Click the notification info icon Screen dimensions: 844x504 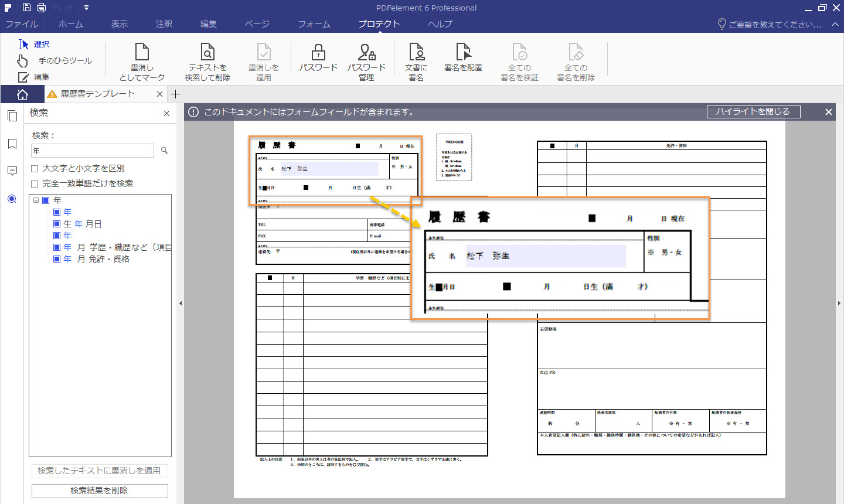193,111
